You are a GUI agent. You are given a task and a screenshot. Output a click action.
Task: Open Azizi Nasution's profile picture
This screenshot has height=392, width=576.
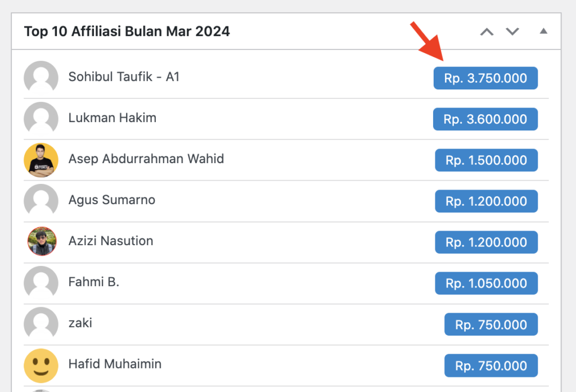42,241
